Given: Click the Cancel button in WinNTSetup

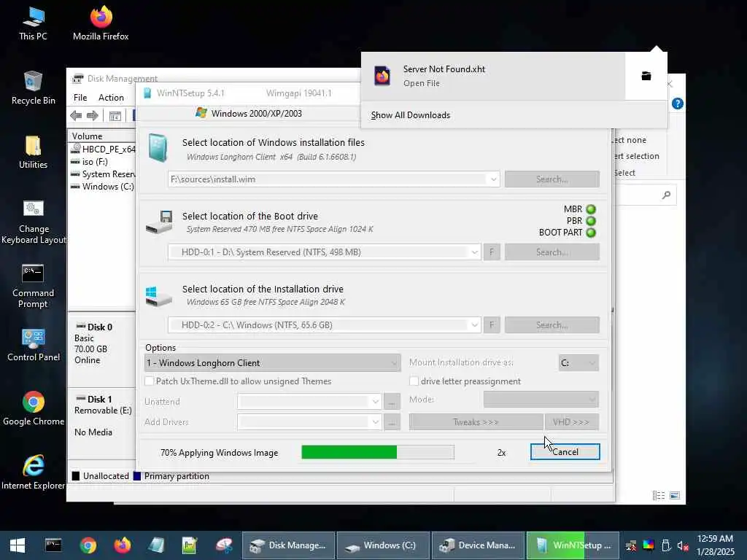Looking at the screenshot, I should 565,452.
